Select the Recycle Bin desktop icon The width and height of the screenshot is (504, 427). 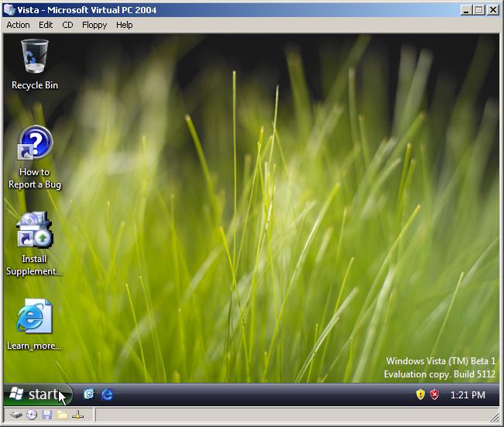pyautogui.click(x=35, y=64)
